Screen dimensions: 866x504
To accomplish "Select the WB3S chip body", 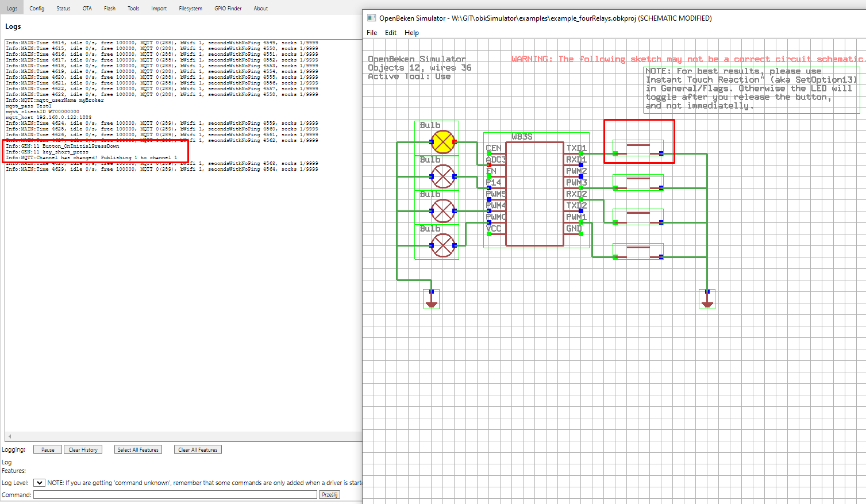I will click(x=535, y=194).
